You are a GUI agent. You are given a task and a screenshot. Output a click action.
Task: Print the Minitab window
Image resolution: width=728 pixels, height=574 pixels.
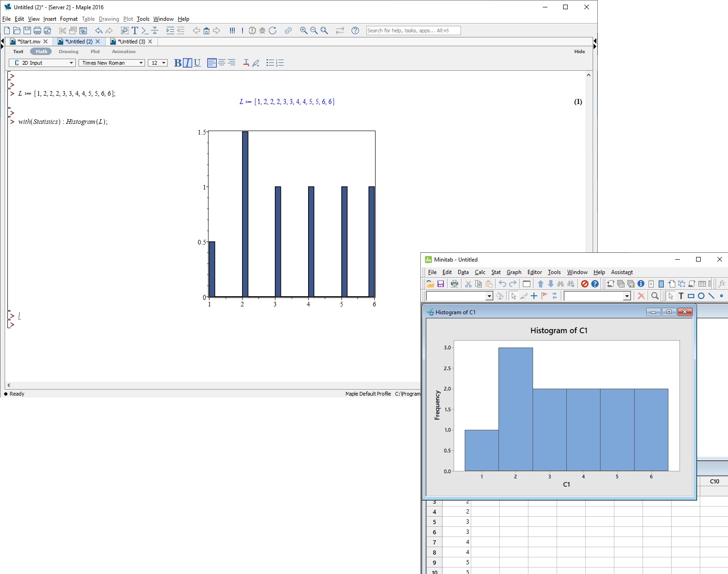[455, 284]
